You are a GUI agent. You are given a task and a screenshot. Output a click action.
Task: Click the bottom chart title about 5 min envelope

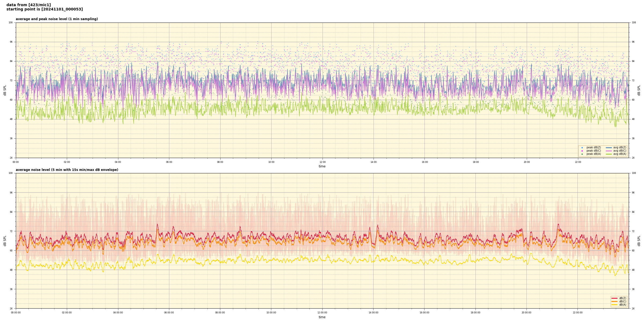[x=67, y=170]
